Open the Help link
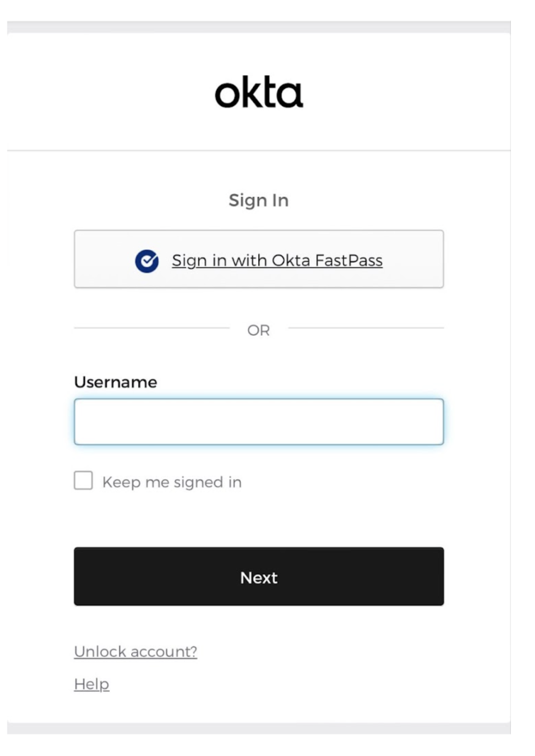Viewport: 535px width, 756px height. pos(92,684)
